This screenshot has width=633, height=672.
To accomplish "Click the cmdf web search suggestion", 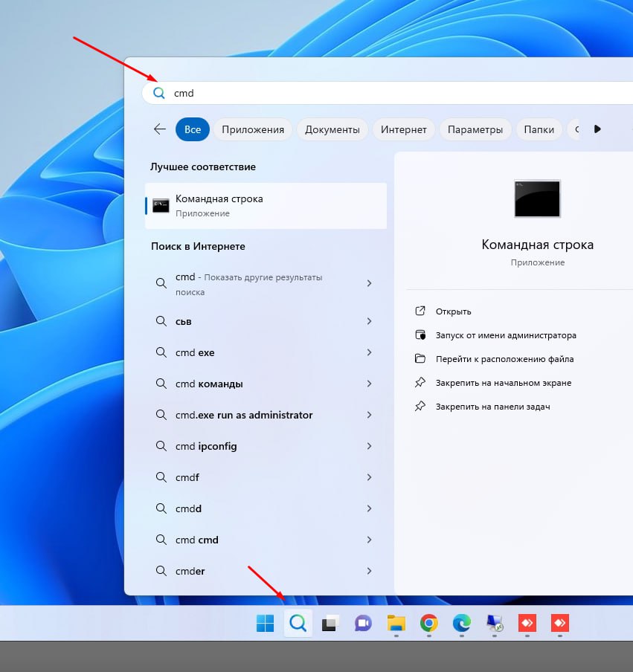I will [x=266, y=477].
